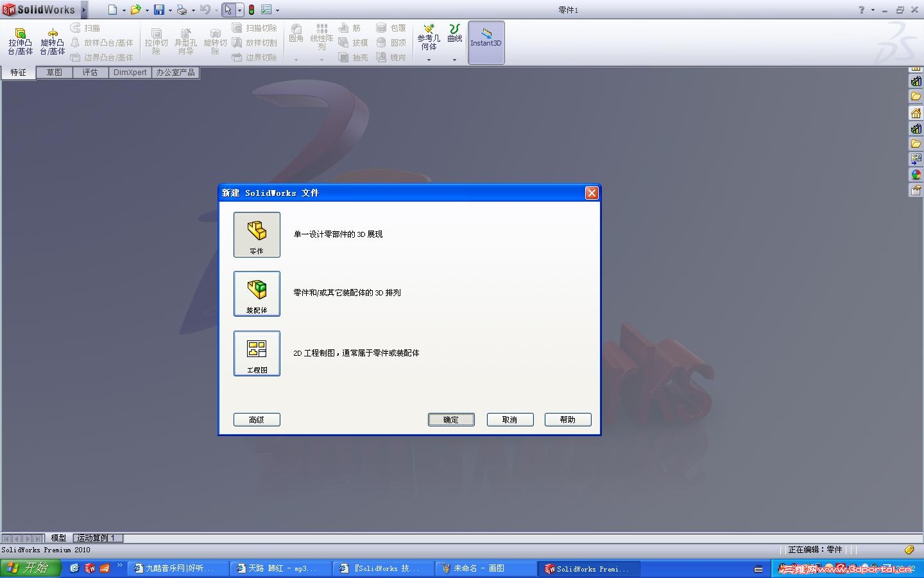Switch to the 模型 bottom tab
Screen dimensions: 924x578
click(58, 538)
